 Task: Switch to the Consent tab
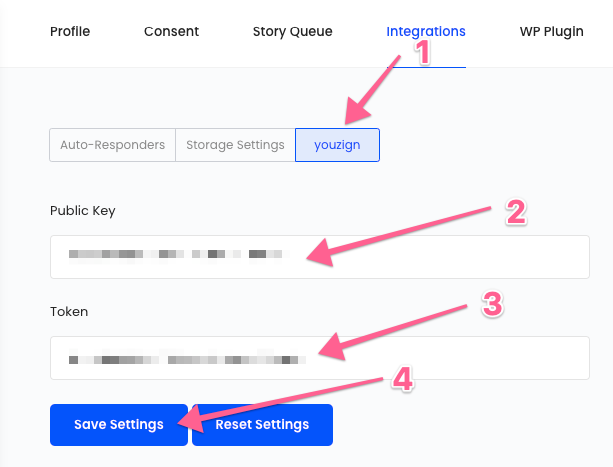click(171, 32)
